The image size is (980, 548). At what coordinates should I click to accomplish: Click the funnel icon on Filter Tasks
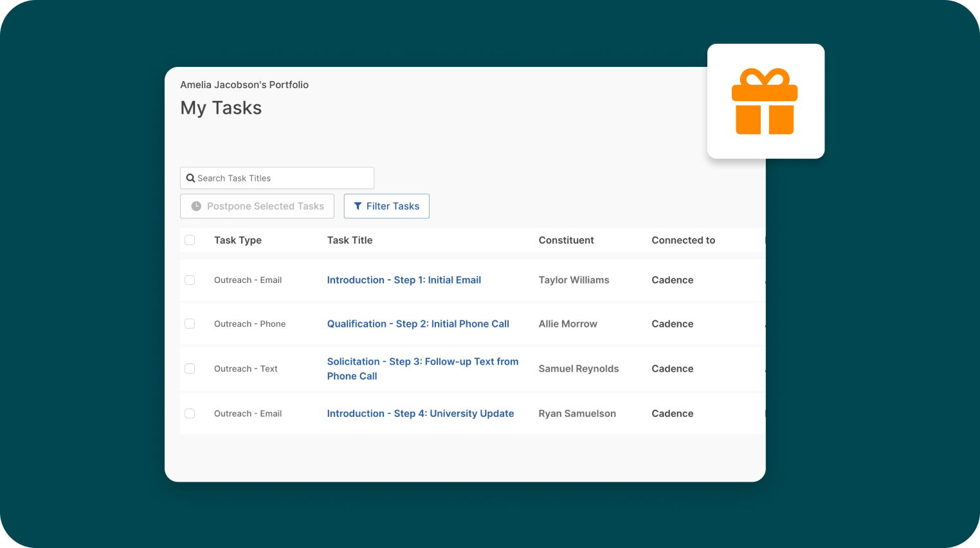click(358, 206)
